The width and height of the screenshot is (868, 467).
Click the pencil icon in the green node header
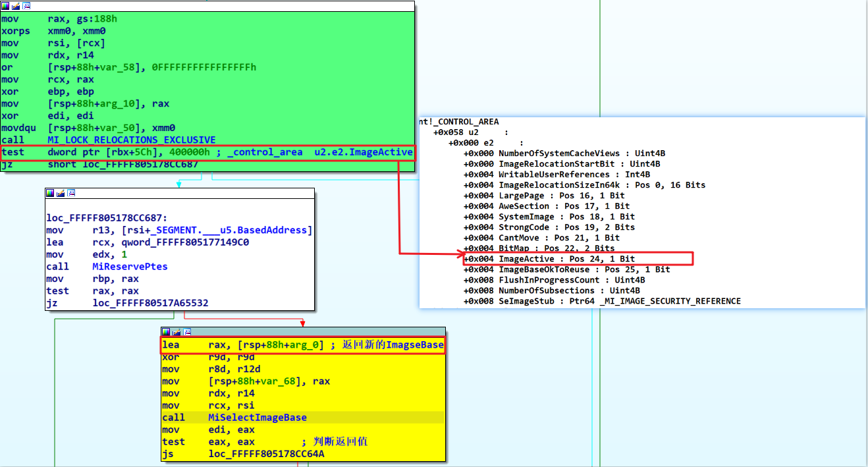point(16,5)
